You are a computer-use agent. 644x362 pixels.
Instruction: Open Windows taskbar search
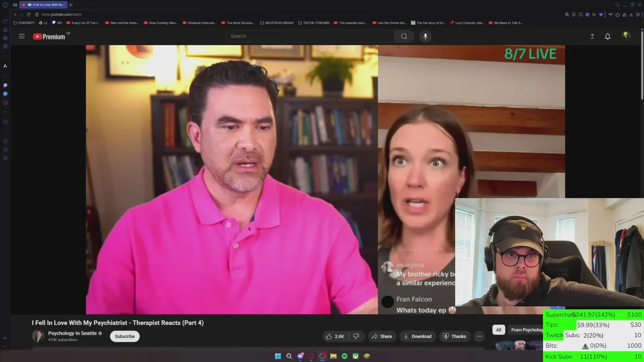(289, 356)
